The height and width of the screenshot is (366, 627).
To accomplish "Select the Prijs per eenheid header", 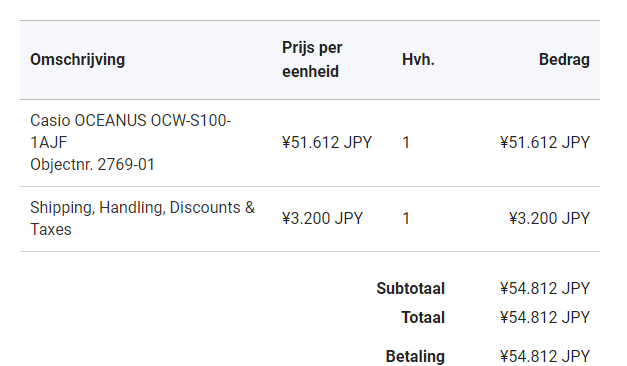I will 312,60.
